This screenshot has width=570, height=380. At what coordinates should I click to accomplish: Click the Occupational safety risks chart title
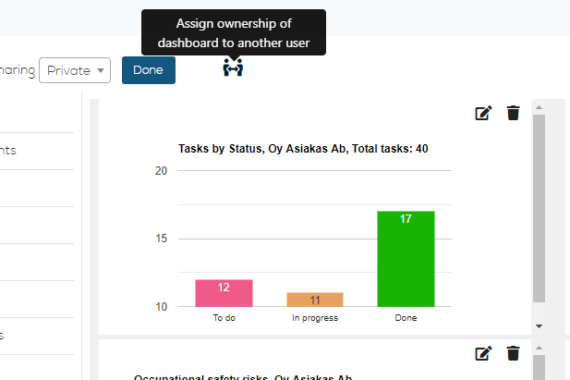click(x=243, y=377)
